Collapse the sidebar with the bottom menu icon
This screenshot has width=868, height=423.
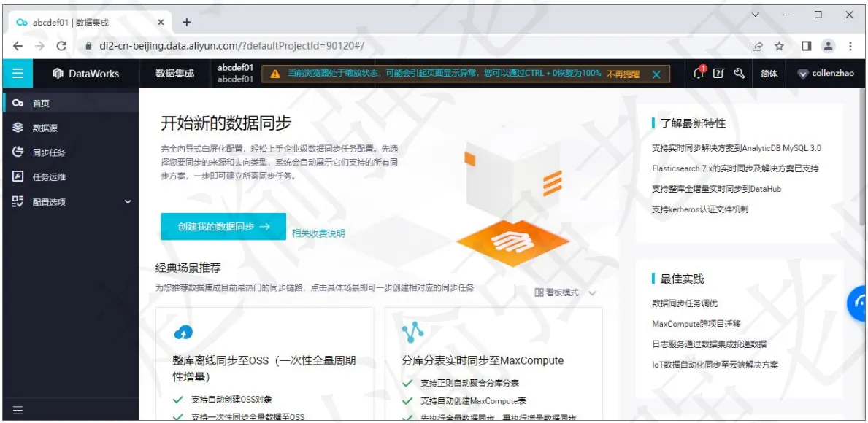(x=18, y=411)
